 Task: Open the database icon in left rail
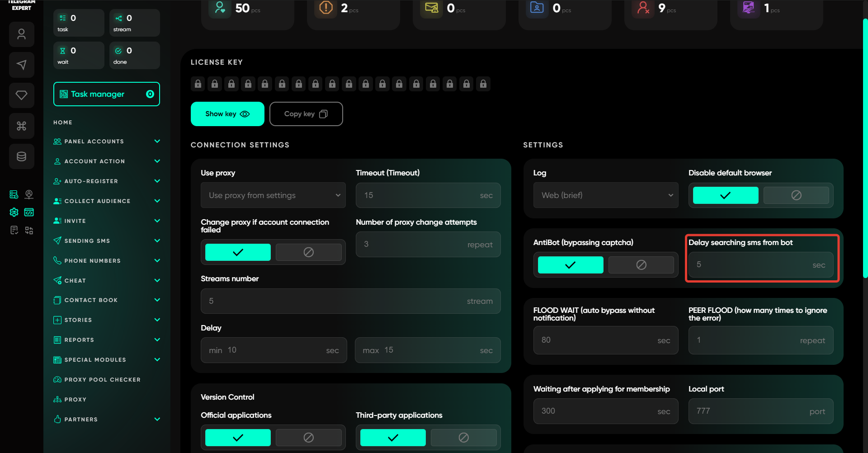[21, 156]
